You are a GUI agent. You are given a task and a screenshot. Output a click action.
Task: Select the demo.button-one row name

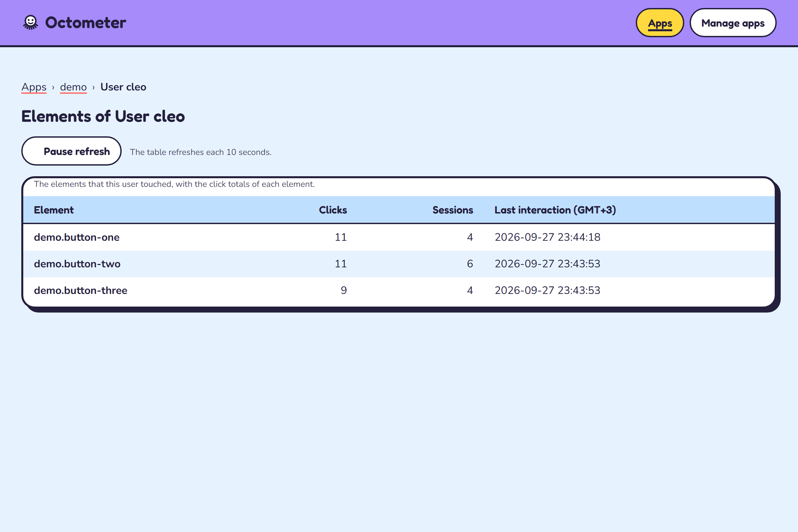77,237
